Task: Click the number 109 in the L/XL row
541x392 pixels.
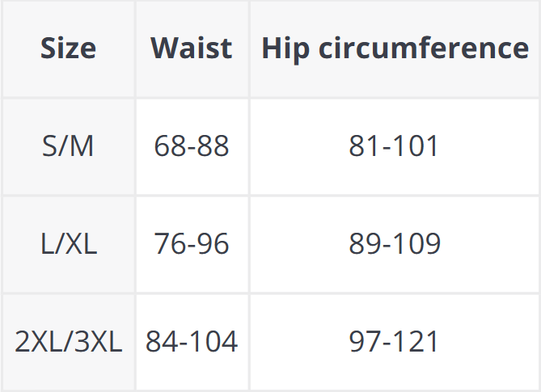Action: pos(416,243)
